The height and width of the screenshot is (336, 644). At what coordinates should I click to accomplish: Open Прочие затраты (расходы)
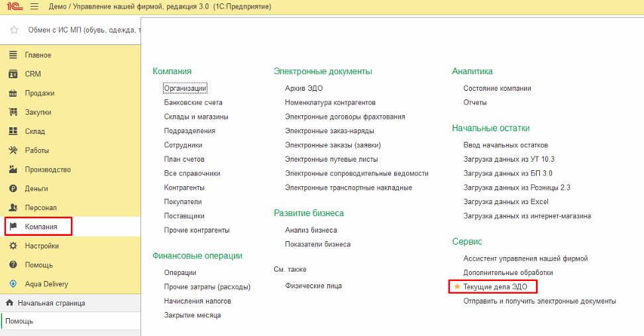tap(207, 287)
